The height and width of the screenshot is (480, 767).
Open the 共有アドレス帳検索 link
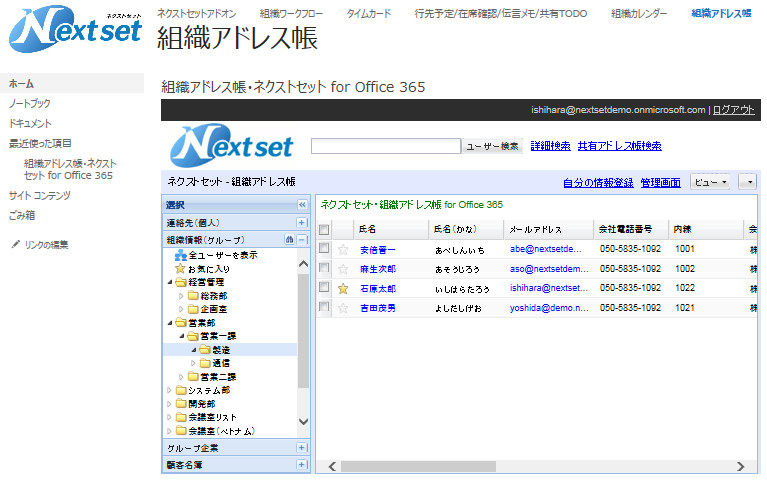(x=619, y=146)
